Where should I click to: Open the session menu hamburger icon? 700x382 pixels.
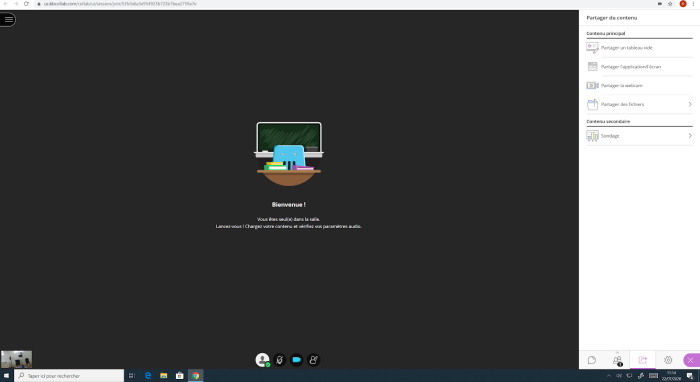pos(8,19)
